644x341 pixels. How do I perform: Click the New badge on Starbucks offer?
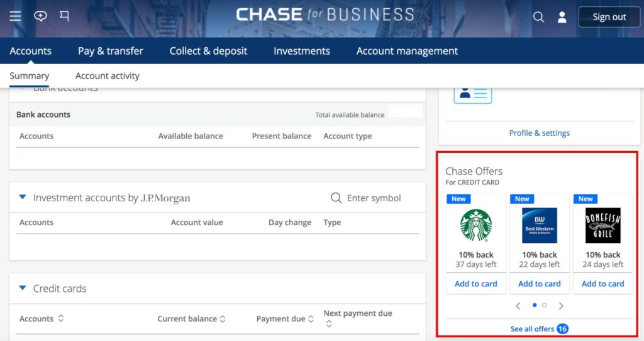point(458,199)
